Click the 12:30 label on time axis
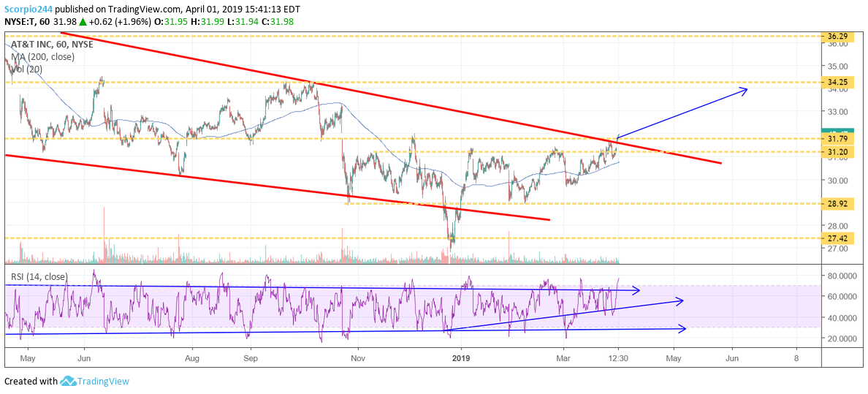 click(x=617, y=358)
